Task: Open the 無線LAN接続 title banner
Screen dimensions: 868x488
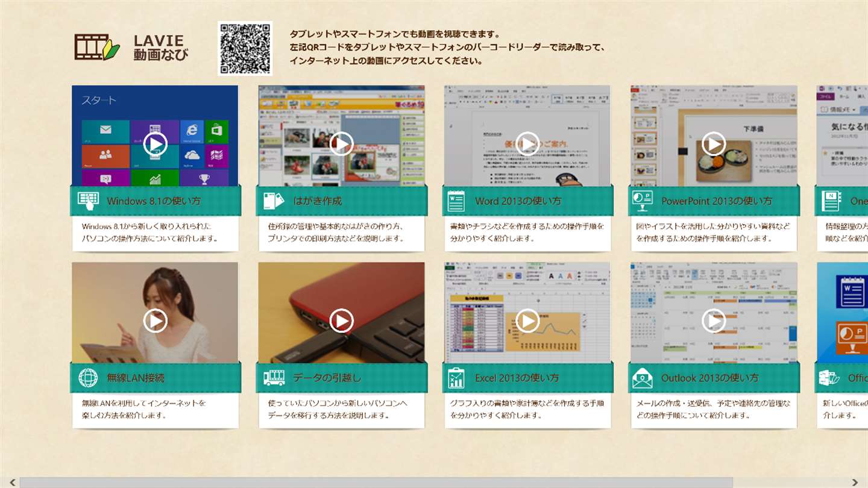Action: [x=156, y=378]
